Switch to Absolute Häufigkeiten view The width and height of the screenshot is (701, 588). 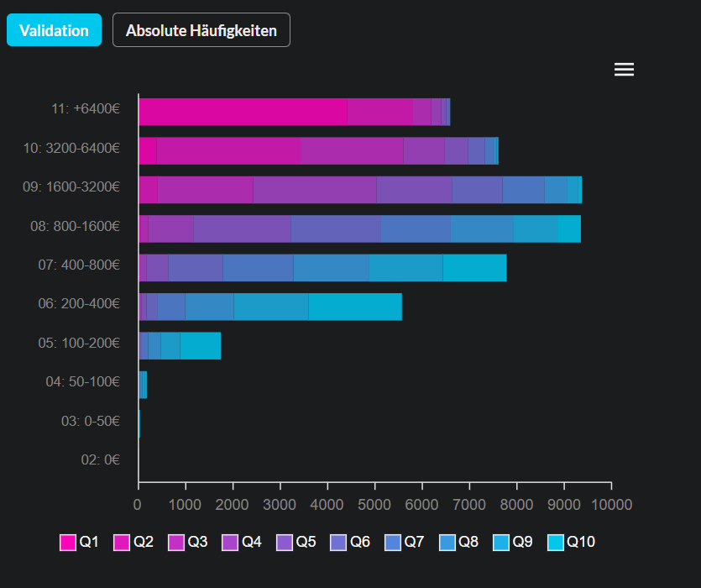pos(201,30)
